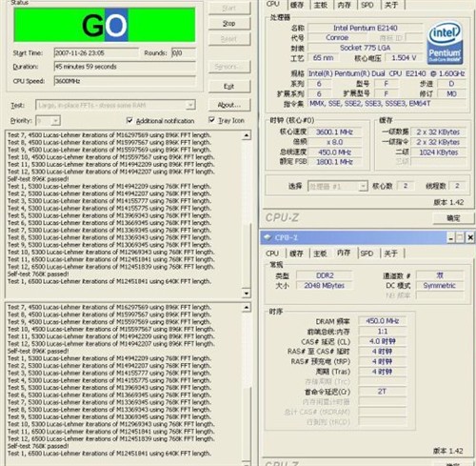Open 主板 tab in upper CPU-Z window
Viewport: 476px width, 466px height.
coord(321,5)
